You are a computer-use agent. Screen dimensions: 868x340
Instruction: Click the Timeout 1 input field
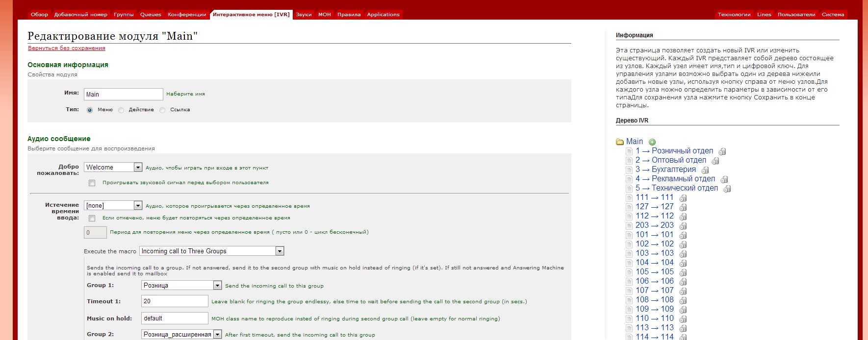pyautogui.click(x=175, y=301)
